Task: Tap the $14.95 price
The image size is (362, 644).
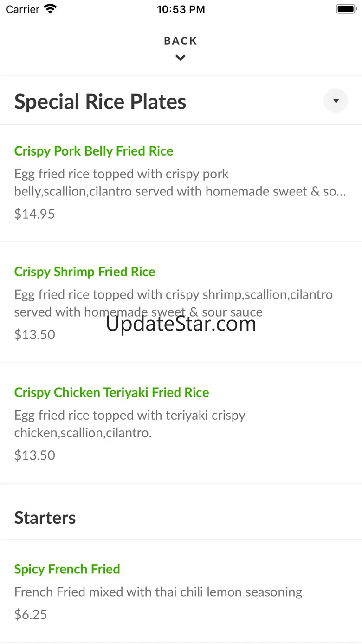Action: pos(35,214)
